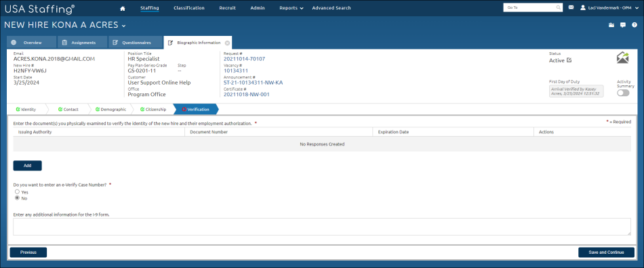Select Yes for e-Verify Case Number
This screenshot has width=644, height=268.
17,192
